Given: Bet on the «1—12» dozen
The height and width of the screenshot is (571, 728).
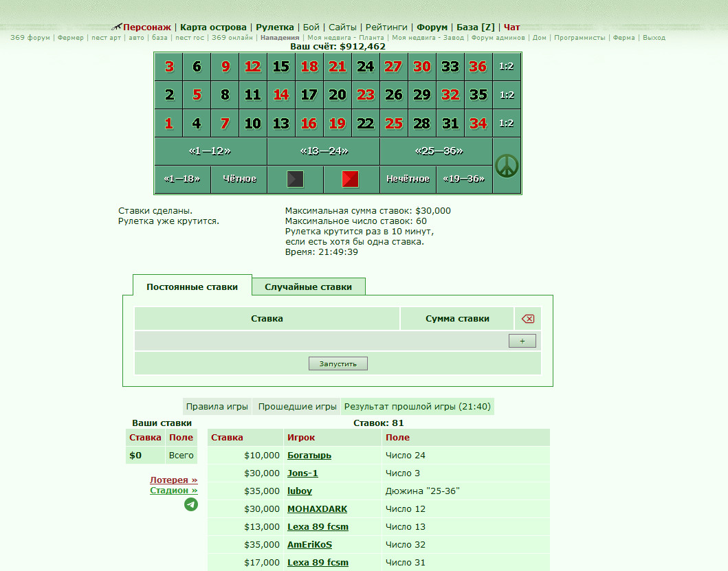Looking at the screenshot, I should pyautogui.click(x=210, y=151).
